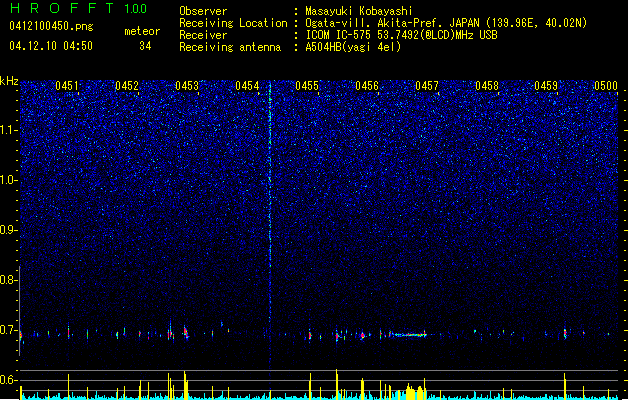The height and width of the screenshot is (400, 629).
Task: Click the receiver text ICOM IC-575 53.7492
Action: (x=401, y=35)
